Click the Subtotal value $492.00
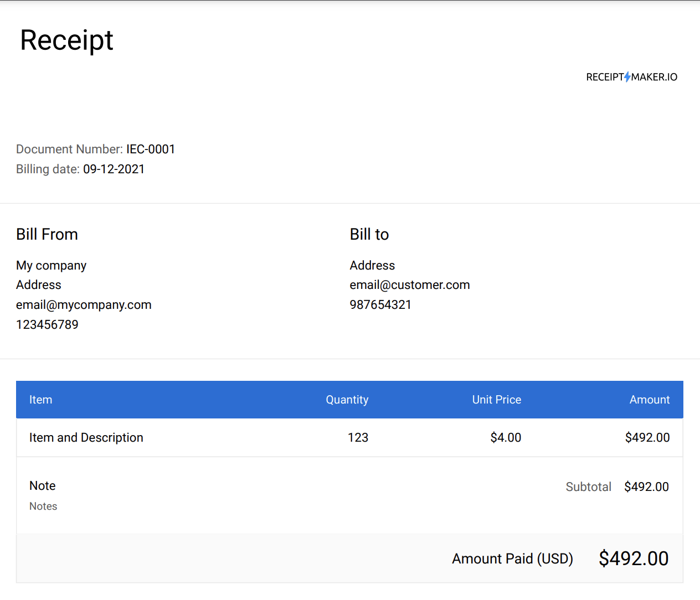700x600 pixels. [646, 487]
